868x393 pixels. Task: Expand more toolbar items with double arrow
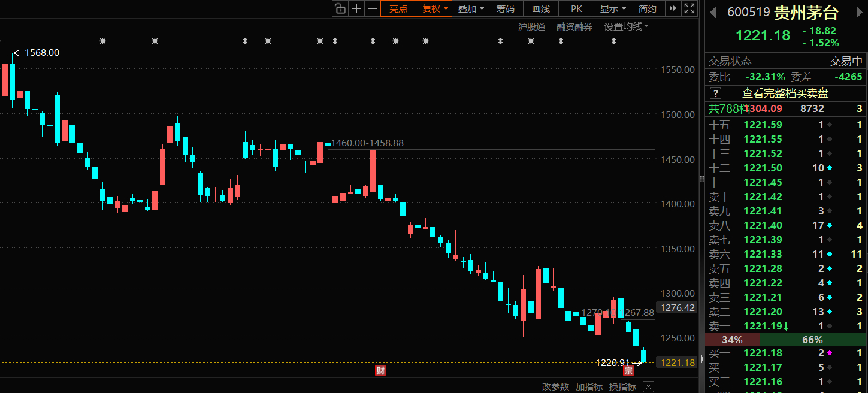673,8
